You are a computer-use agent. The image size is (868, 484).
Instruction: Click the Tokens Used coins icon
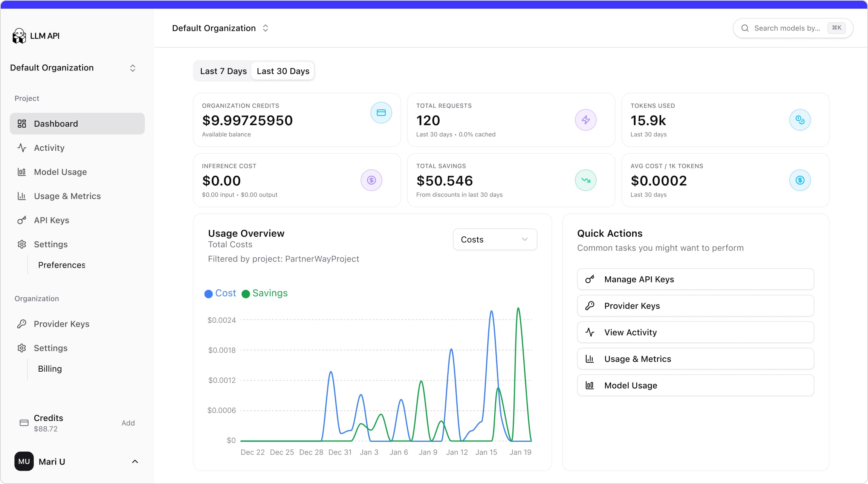coord(799,120)
